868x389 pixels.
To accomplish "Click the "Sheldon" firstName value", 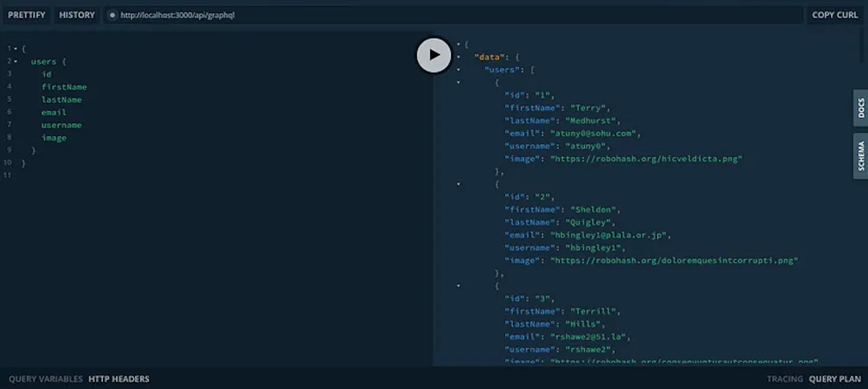I will (593, 210).
